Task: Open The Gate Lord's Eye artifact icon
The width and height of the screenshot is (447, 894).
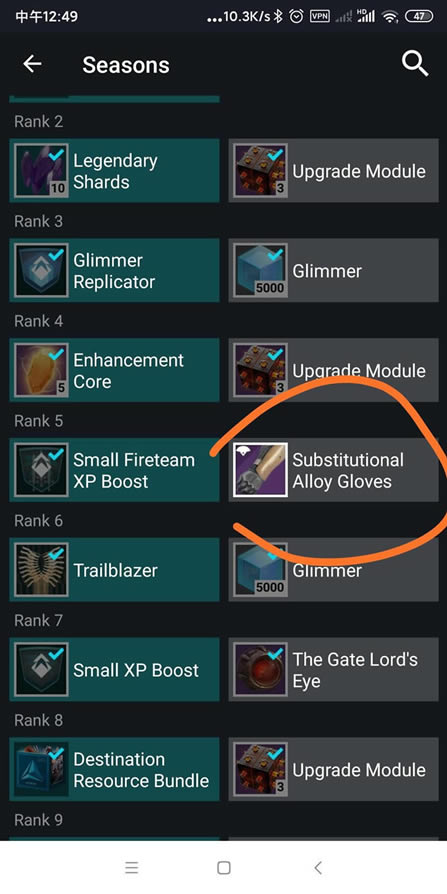Action: (261, 669)
